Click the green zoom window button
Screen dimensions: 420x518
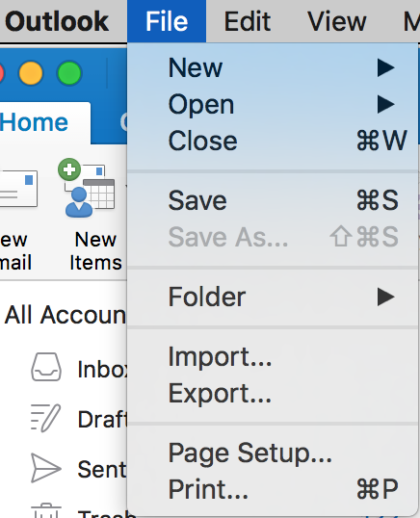pos(69,73)
